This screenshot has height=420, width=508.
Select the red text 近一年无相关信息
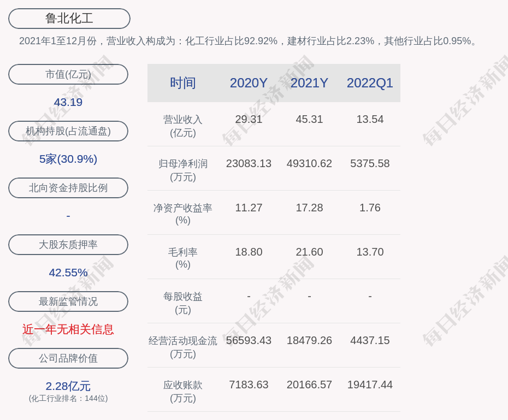(x=68, y=329)
